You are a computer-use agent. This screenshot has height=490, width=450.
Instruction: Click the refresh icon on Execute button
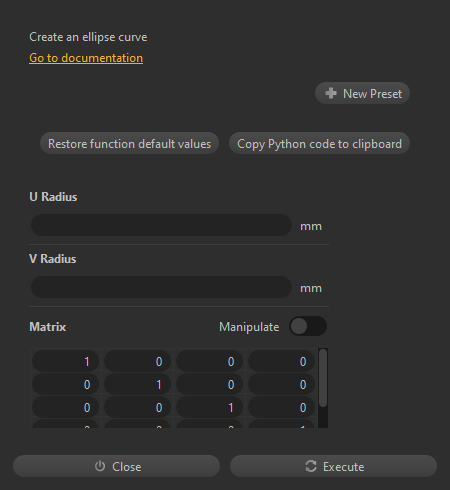[311, 466]
